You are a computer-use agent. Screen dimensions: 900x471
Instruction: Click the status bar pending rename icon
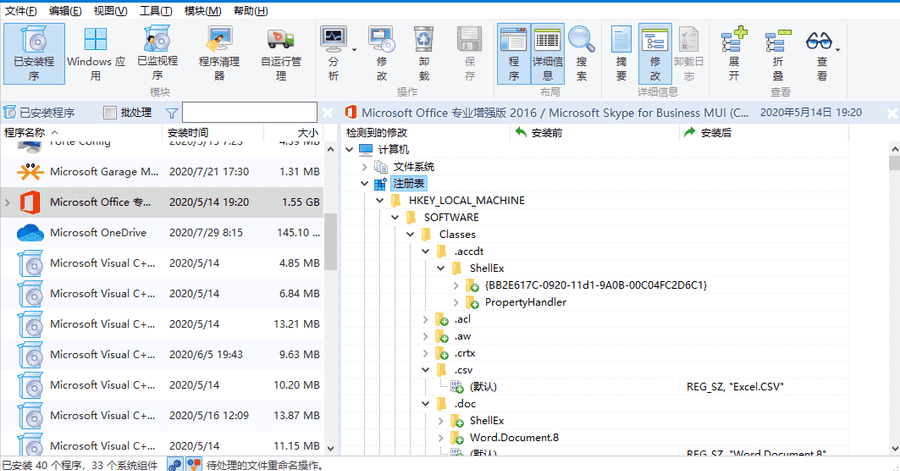(x=195, y=464)
